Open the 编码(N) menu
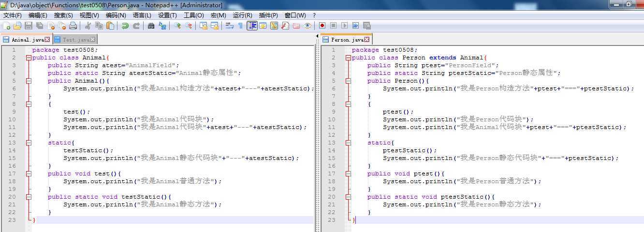This screenshot has width=644, height=232. [x=116, y=15]
